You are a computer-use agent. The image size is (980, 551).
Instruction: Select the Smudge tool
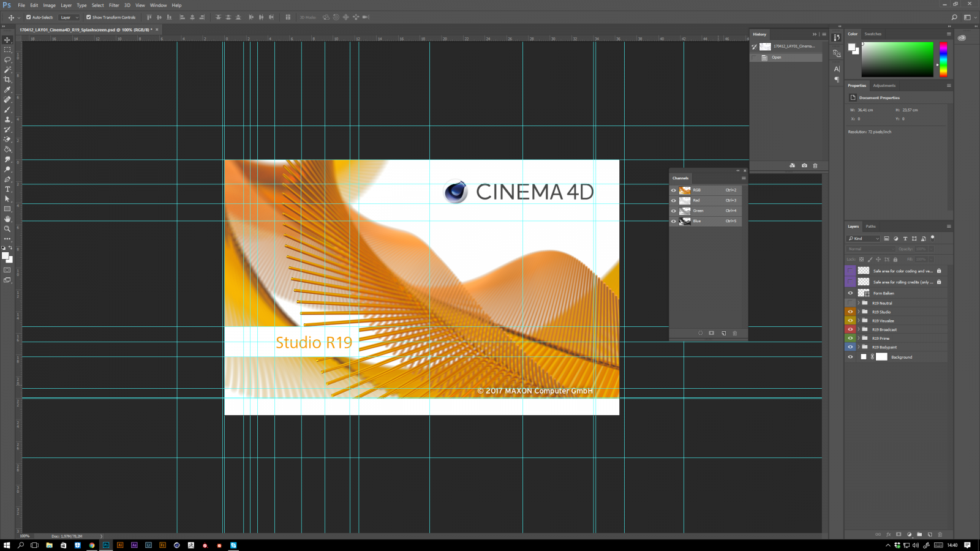click(7, 159)
